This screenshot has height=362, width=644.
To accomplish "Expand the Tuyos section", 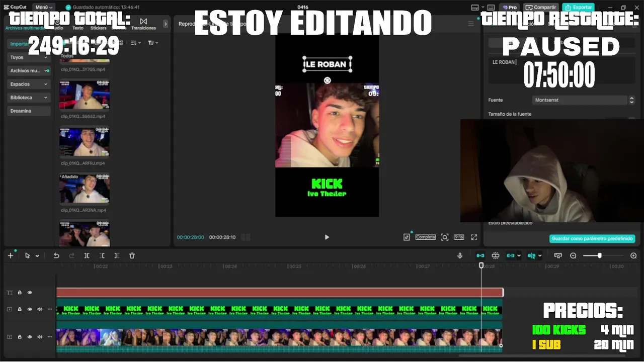I will tap(29, 57).
